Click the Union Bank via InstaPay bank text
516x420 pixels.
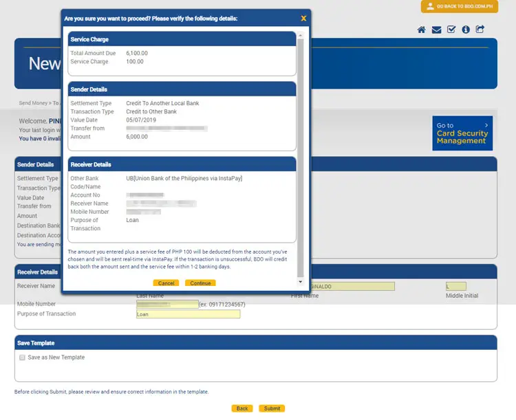click(184, 178)
